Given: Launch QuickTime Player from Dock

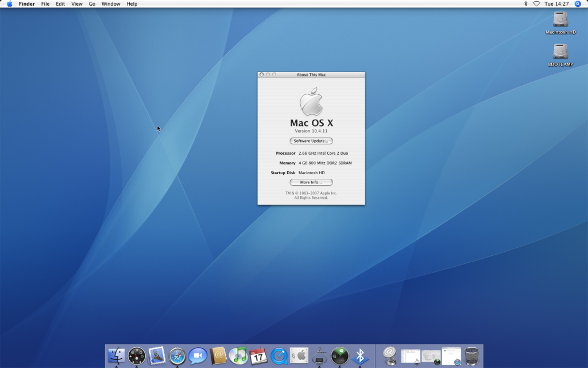Looking at the screenshot, I should pyautogui.click(x=278, y=355).
